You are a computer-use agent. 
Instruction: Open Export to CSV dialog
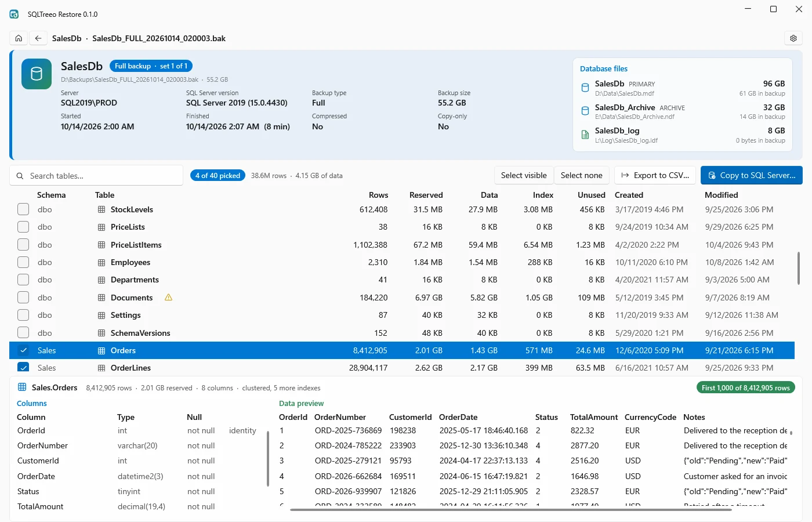(x=655, y=175)
